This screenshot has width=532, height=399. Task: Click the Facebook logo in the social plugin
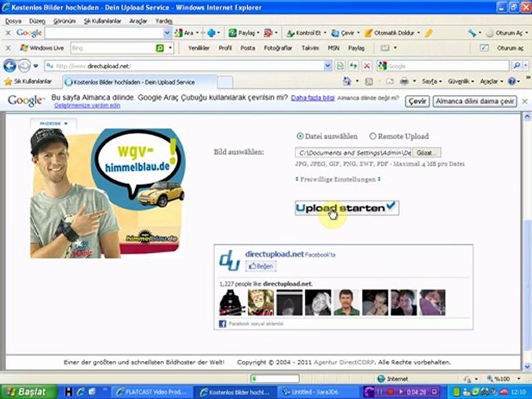pos(222,324)
